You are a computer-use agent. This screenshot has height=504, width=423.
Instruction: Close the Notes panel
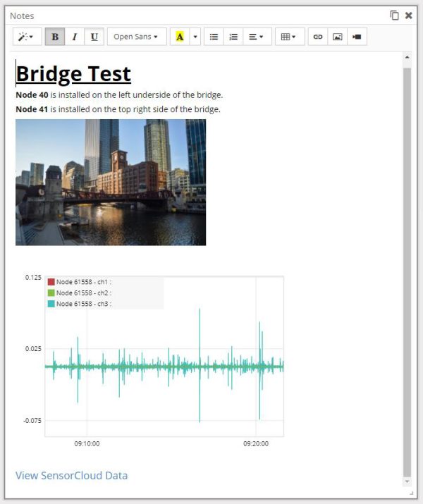(408, 16)
